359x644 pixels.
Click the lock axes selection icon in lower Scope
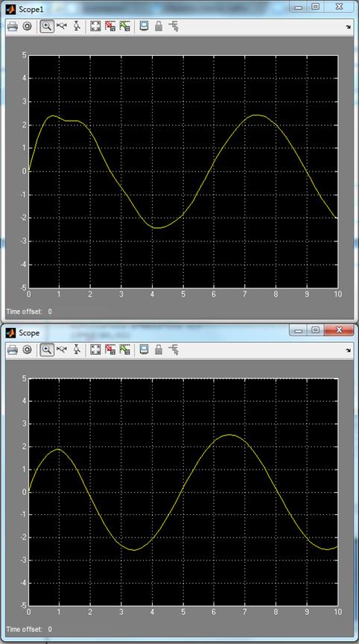[x=159, y=350]
